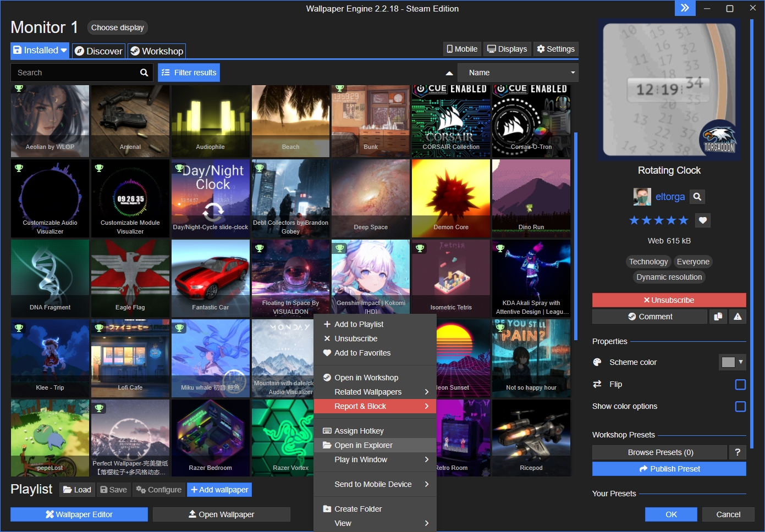The width and height of the screenshot is (765, 532).
Task: Click magnifier icon next to eltorga
Action: coord(697,197)
